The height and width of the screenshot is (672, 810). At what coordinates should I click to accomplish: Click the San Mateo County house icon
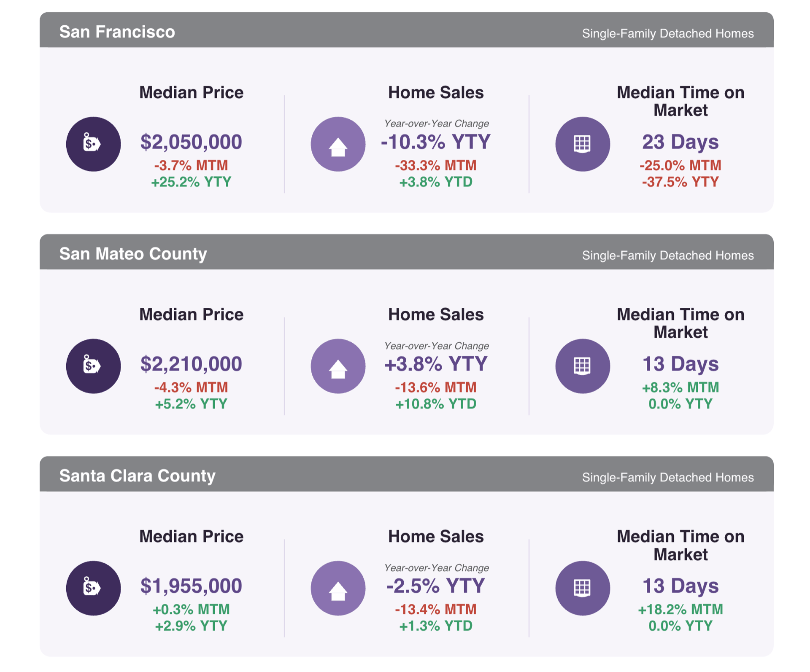338,366
